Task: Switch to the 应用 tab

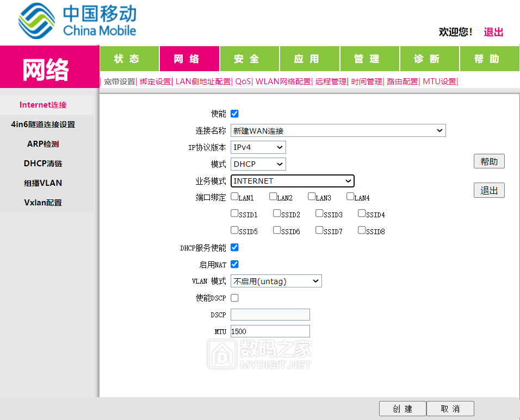Action: [309, 59]
